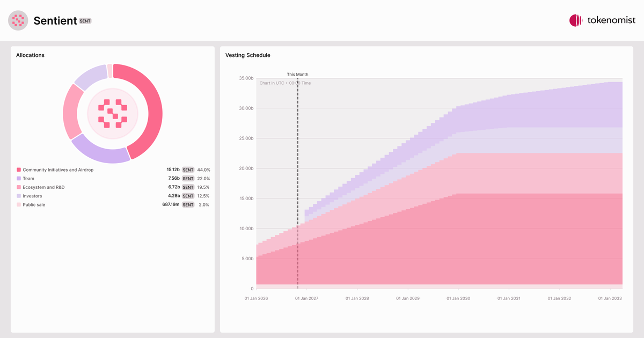Click the 6.72b allocation amount
This screenshot has width=644, height=338.
click(174, 187)
